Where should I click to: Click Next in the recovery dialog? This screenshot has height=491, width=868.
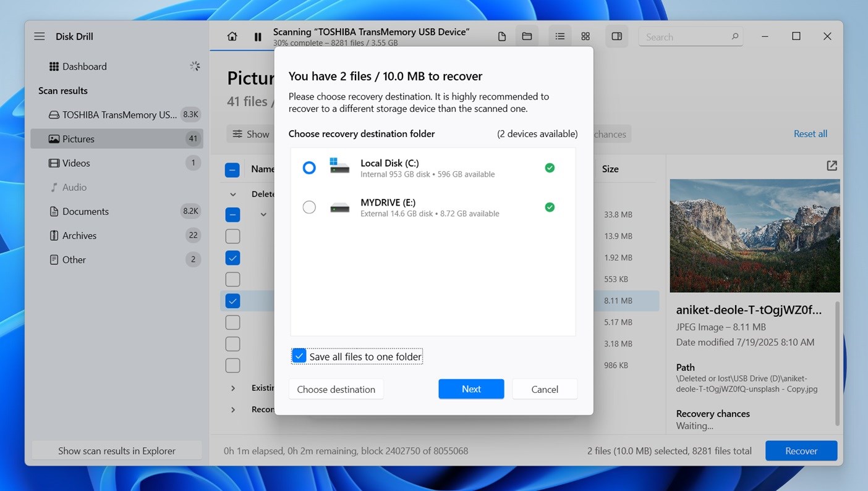[471, 389]
